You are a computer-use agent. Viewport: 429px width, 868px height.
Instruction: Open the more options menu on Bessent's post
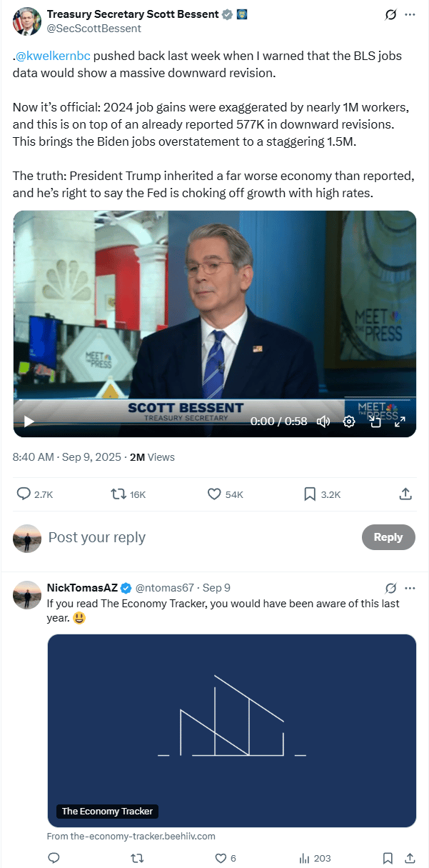pos(410,14)
